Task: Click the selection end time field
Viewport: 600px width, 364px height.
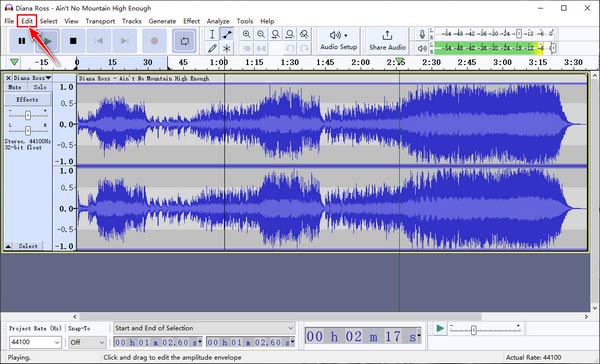Action: (250, 342)
